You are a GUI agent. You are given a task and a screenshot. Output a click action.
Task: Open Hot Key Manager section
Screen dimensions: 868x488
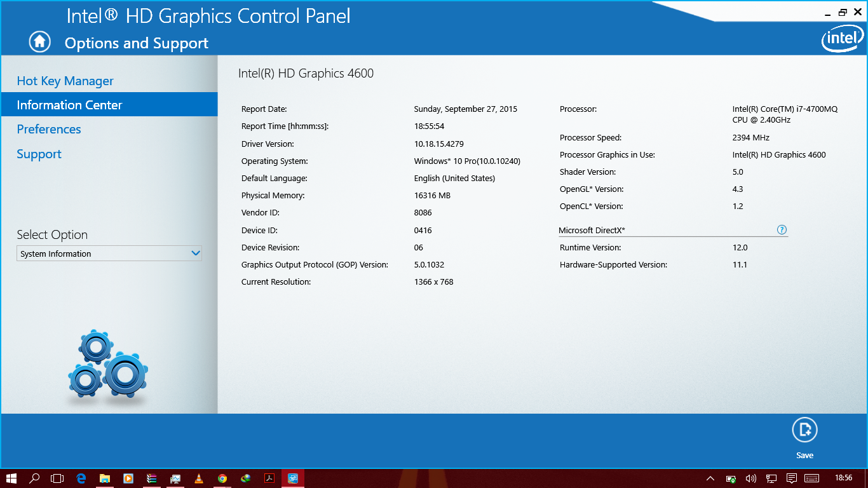coord(65,81)
